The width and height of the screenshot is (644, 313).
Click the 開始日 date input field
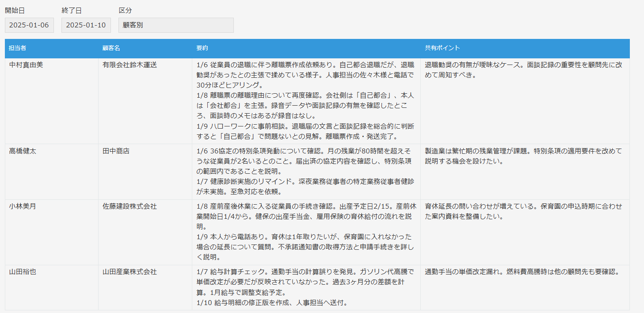29,25
